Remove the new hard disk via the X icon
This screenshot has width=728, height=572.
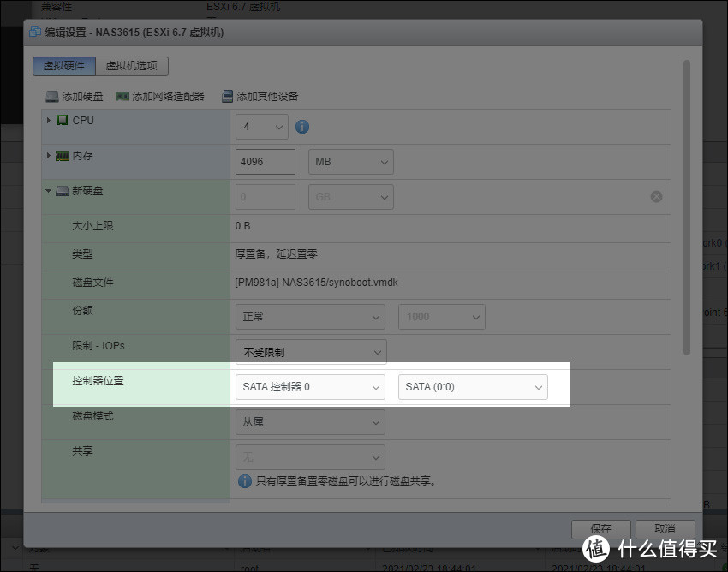click(x=656, y=196)
